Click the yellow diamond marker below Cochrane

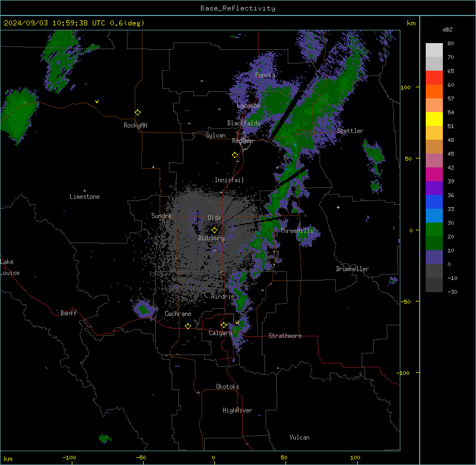tap(188, 326)
